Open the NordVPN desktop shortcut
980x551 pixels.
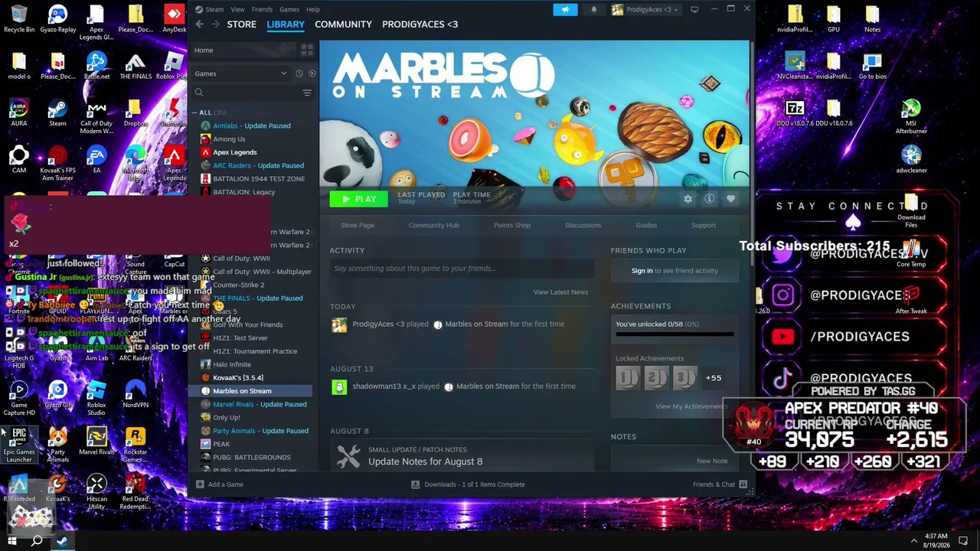click(x=136, y=395)
